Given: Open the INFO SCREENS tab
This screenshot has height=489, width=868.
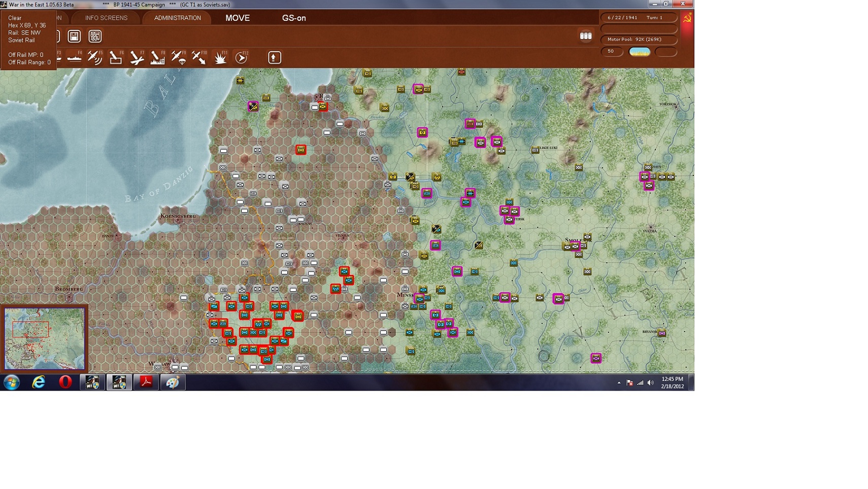Looking at the screenshot, I should (x=106, y=18).
